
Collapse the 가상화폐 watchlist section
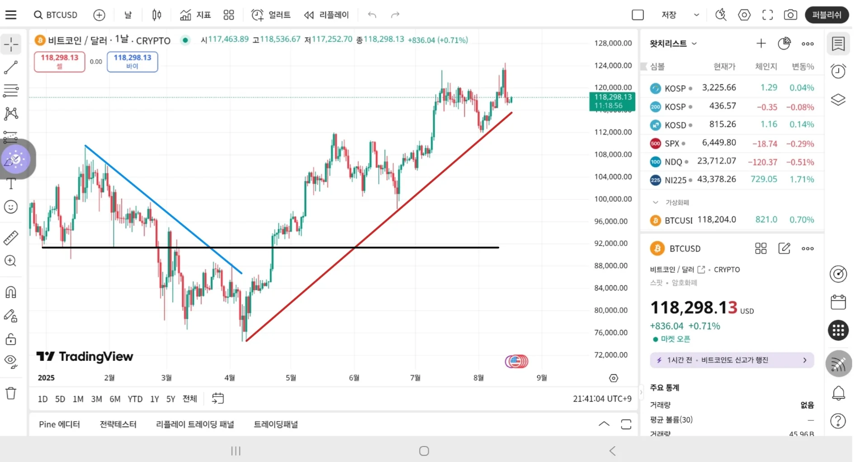click(x=656, y=202)
